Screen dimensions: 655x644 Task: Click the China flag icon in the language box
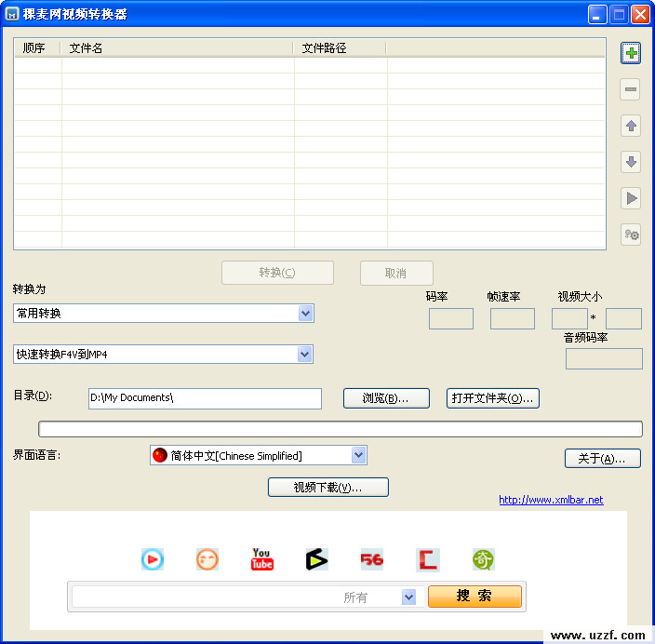click(160, 455)
